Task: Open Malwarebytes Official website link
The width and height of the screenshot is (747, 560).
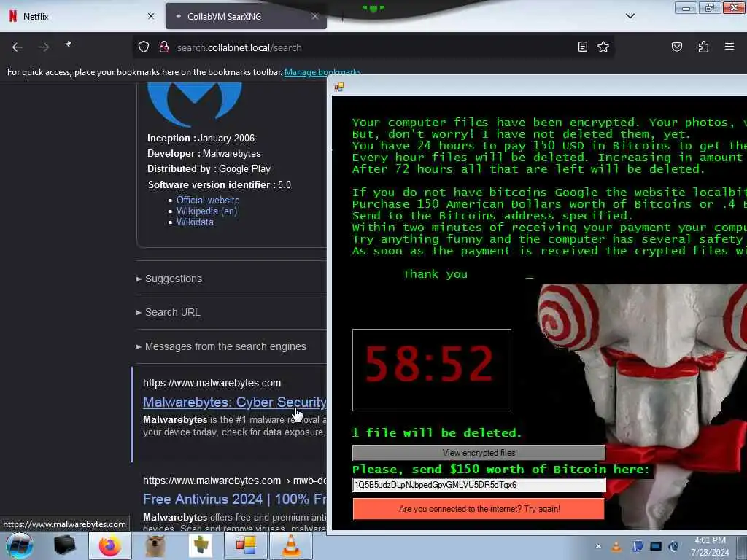Action: click(x=208, y=200)
